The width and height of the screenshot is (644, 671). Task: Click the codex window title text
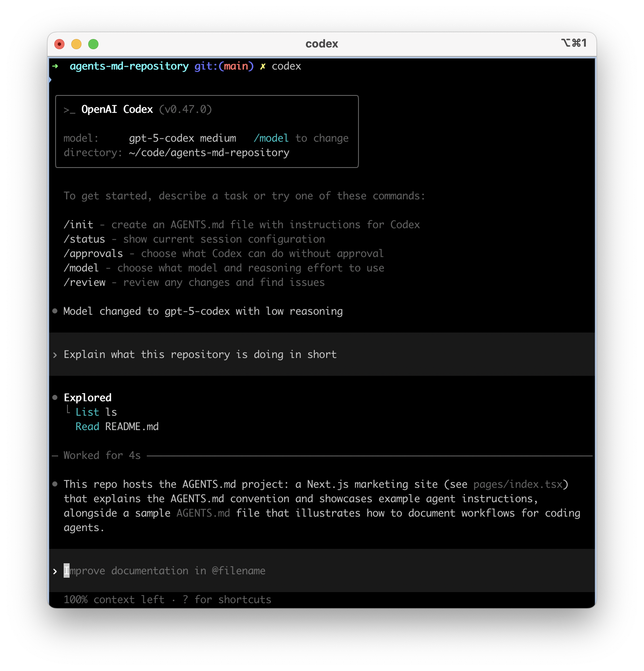tap(322, 44)
